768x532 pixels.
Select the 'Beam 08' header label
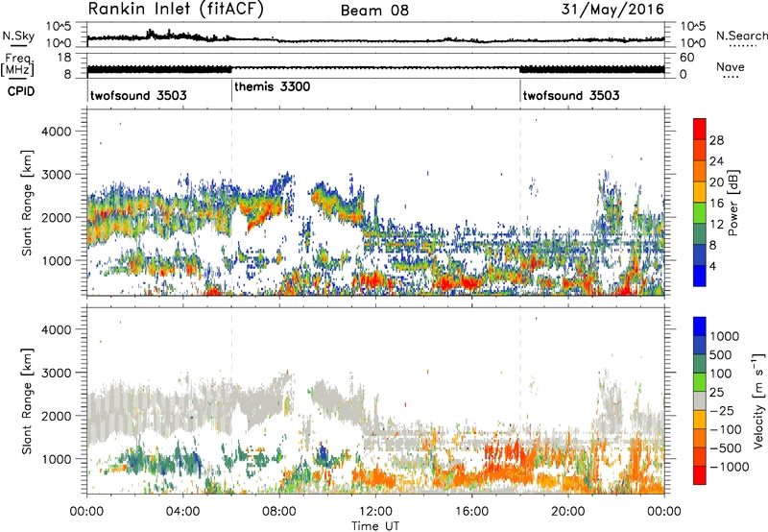click(x=374, y=11)
